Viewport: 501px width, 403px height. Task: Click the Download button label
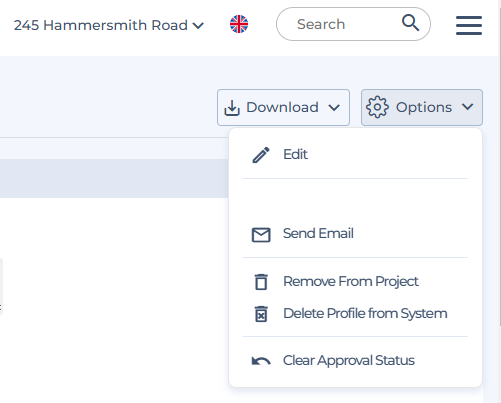pyautogui.click(x=282, y=107)
